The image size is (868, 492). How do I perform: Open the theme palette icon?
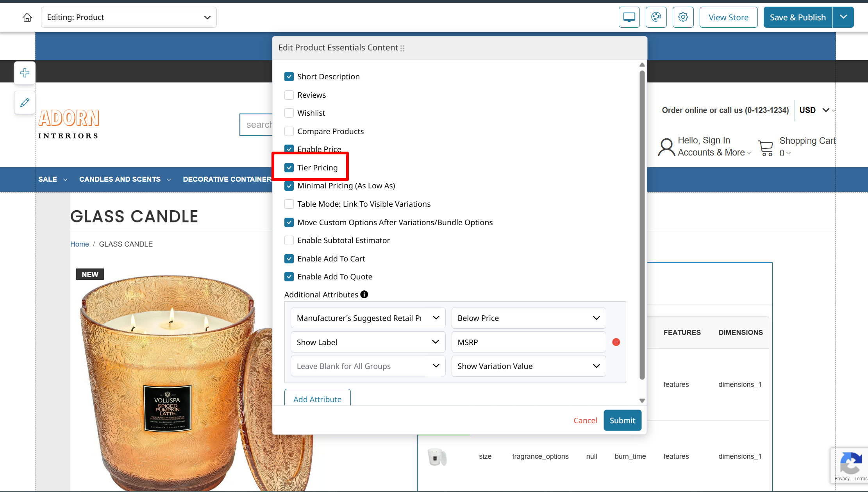point(656,17)
